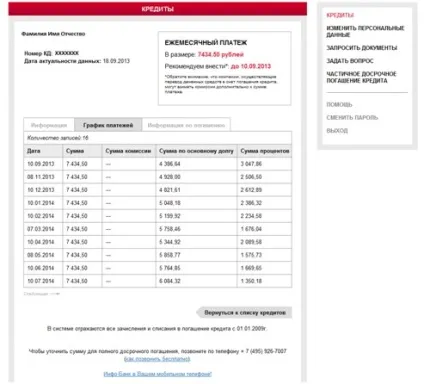Image resolution: width=424 pixels, height=384 pixels.
Task: Click principal amount 4 821,61
Action: (x=170, y=190)
